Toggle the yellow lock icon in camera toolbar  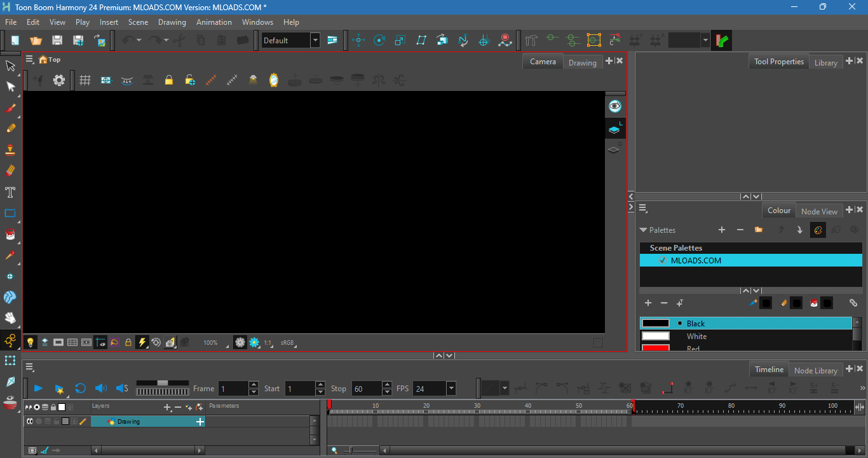168,80
